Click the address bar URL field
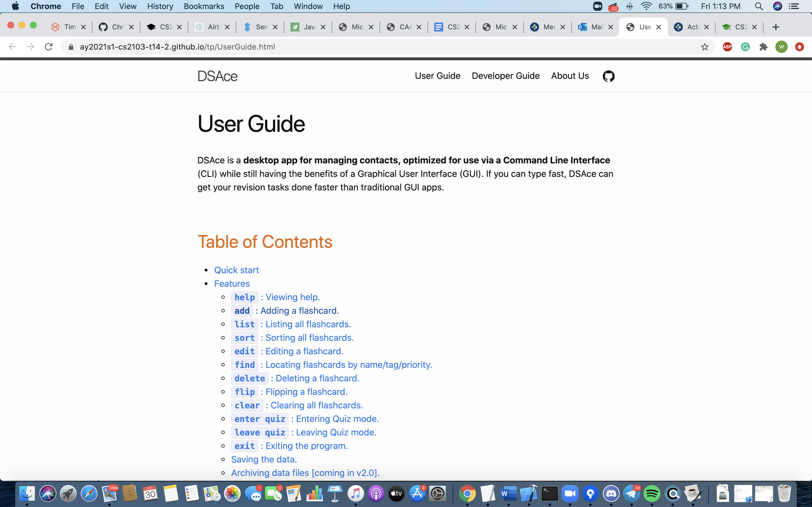 click(369, 47)
